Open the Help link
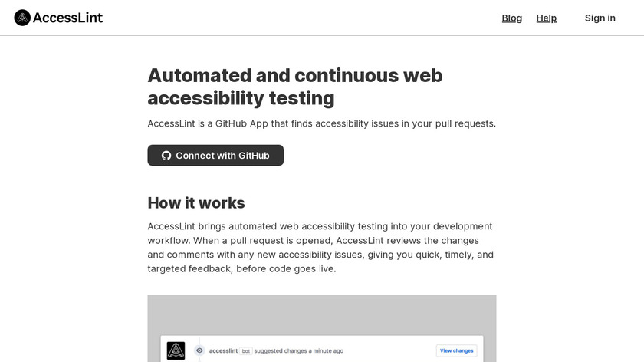Image resolution: width=644 pixels, height=362 pixels. pyautogui.click(x=547, y=18)
